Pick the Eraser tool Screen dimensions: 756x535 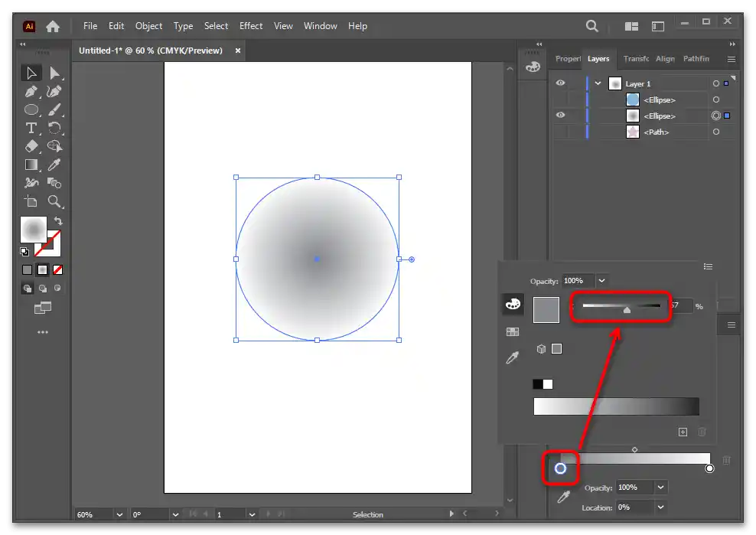pos(31,145)
